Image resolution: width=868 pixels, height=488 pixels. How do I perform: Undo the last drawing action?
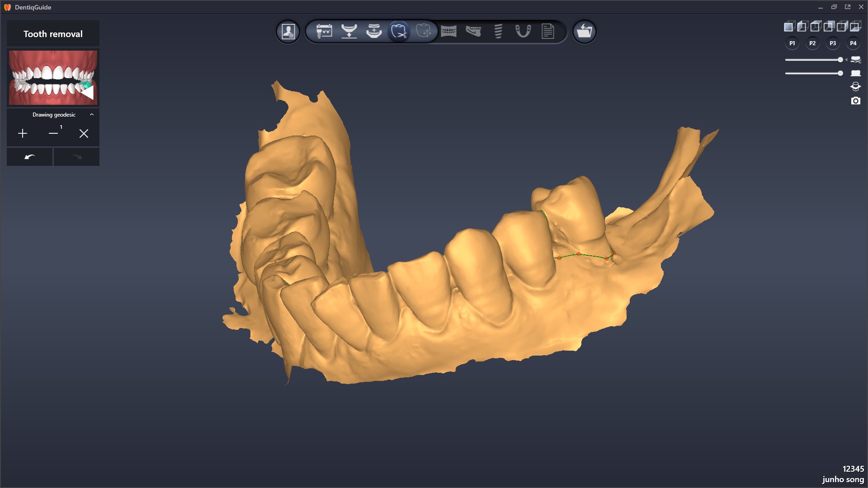[30, 157]
